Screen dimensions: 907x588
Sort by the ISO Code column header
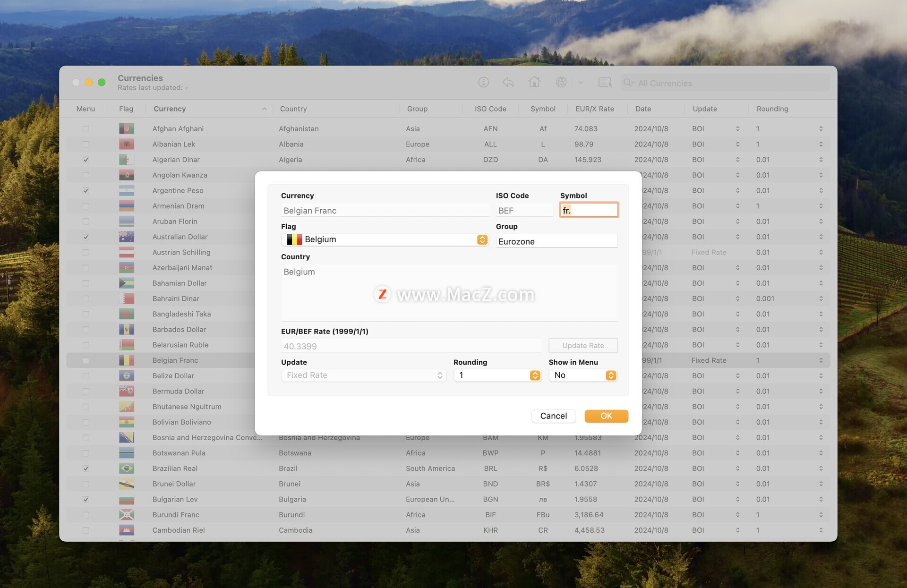tap(490, 109)
